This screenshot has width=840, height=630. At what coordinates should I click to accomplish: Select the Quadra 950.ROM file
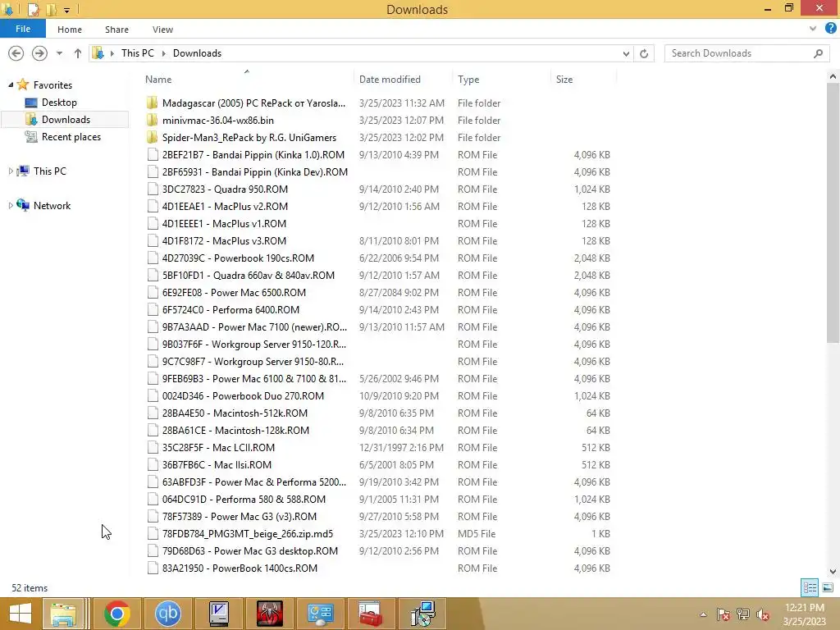[x=225, y=189]
